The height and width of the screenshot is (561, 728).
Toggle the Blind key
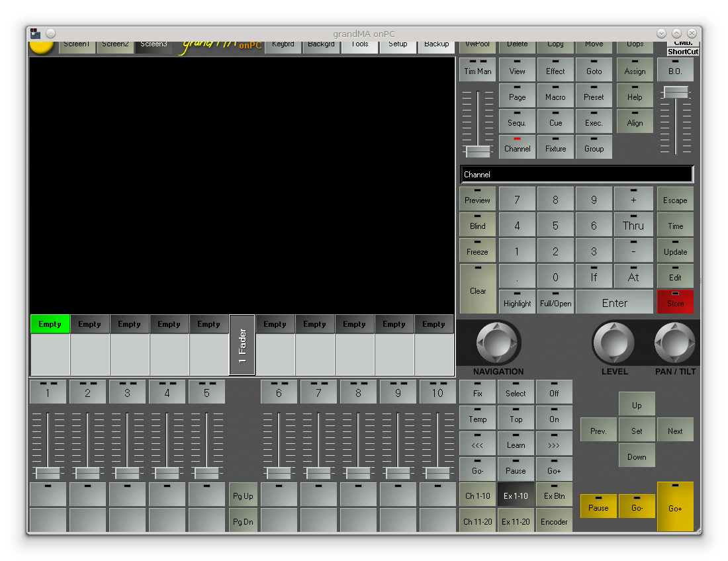pyautogui.click(x=477, y=224)
